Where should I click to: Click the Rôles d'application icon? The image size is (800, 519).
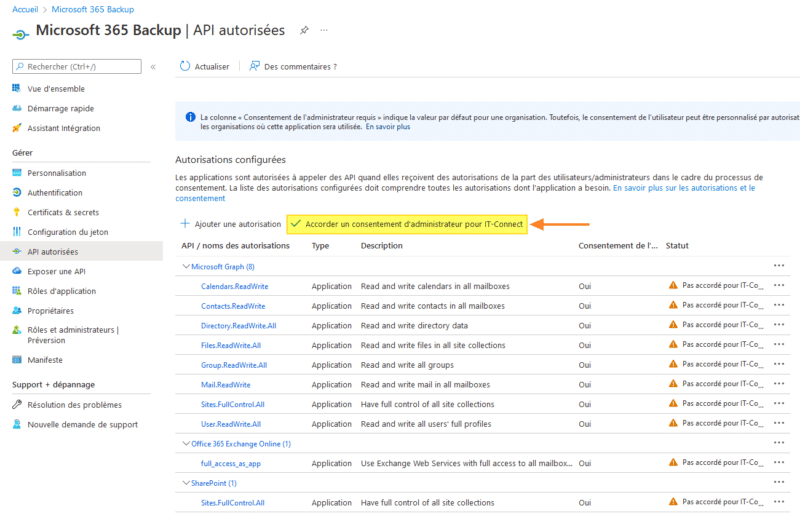[x=17, y=291]
